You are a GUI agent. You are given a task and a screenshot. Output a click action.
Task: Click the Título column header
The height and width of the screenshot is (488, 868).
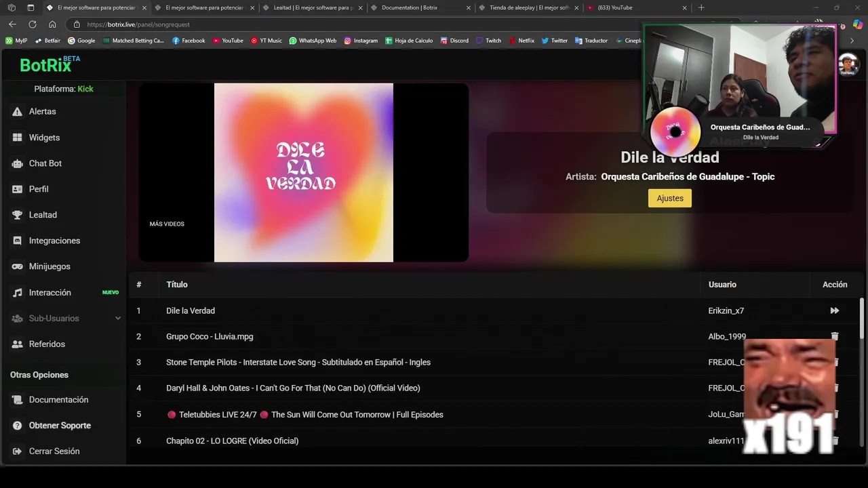[x=177, y=285]
